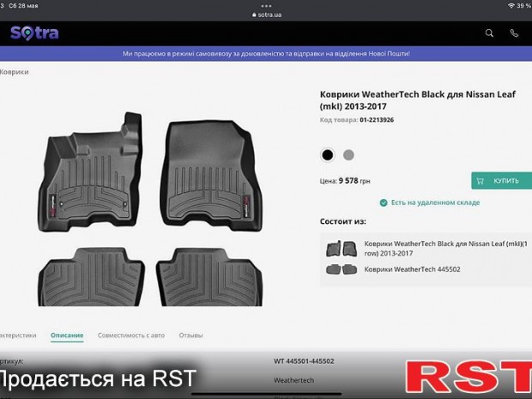532x399 pixels.
Task: Tap the sotra.ua address bar
Action: point(267,15)
